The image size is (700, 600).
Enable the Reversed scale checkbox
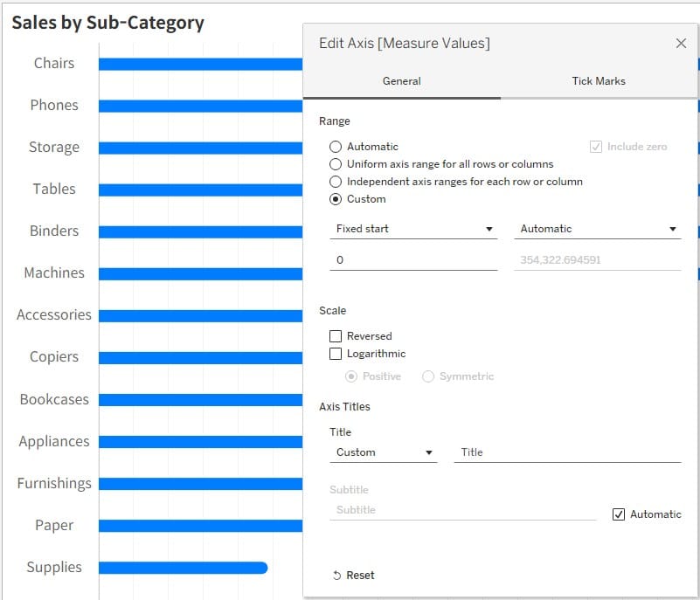tap(336, 336)
